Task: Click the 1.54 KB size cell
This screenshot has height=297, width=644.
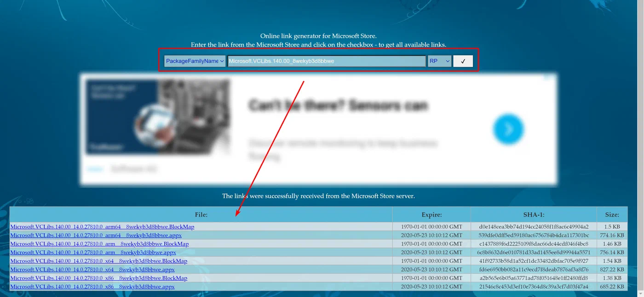Action: tap(612, 261)
